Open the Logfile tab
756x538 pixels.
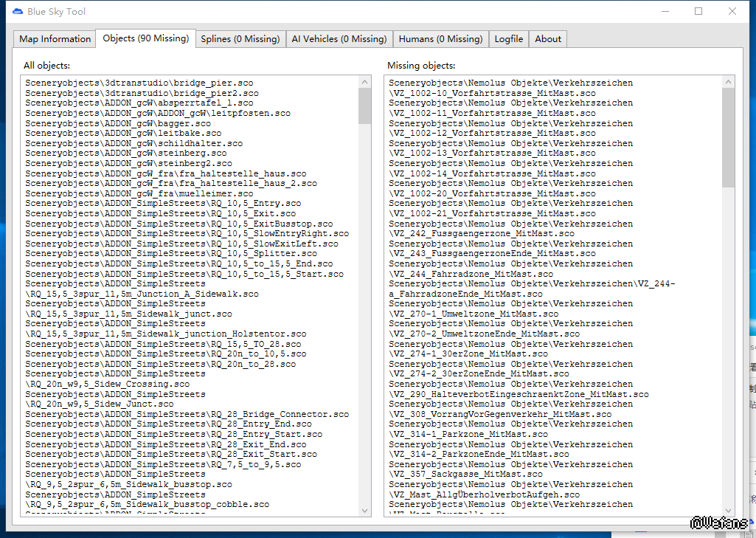pyautogui.click(x=509, y=39)
